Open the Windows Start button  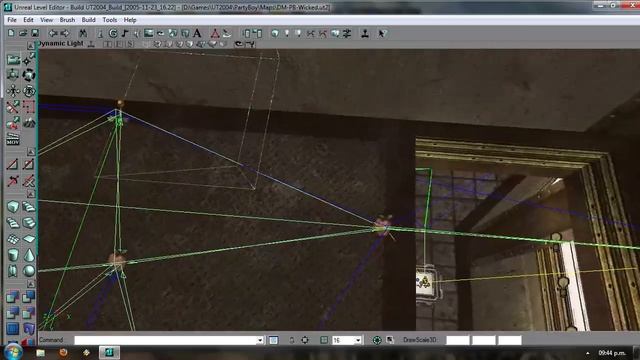coord(13,352)
